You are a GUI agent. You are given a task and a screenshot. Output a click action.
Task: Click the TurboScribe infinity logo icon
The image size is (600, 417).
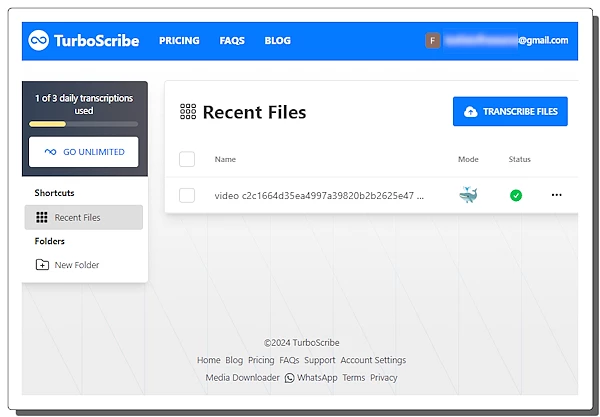click(x=39, y=40)
